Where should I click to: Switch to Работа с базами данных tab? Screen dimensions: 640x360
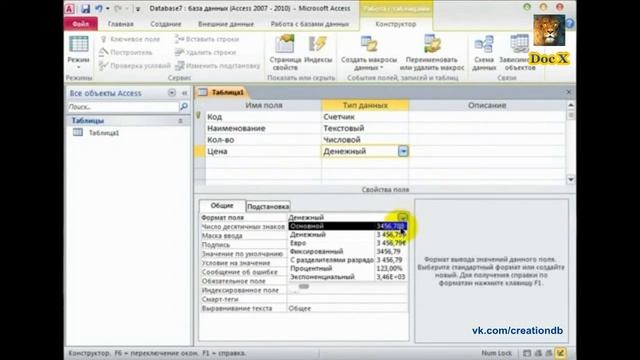pyautogui.click(x=310, y=24)
